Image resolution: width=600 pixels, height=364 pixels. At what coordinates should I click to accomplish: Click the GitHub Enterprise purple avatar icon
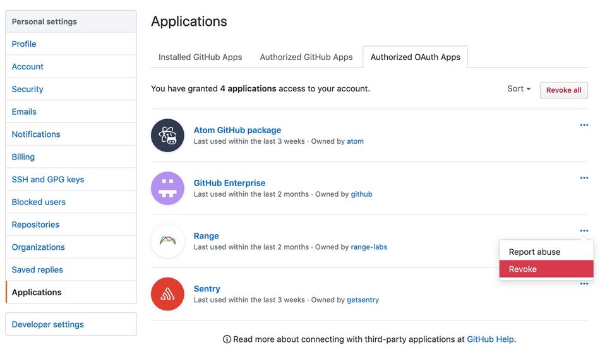(167, 188)
